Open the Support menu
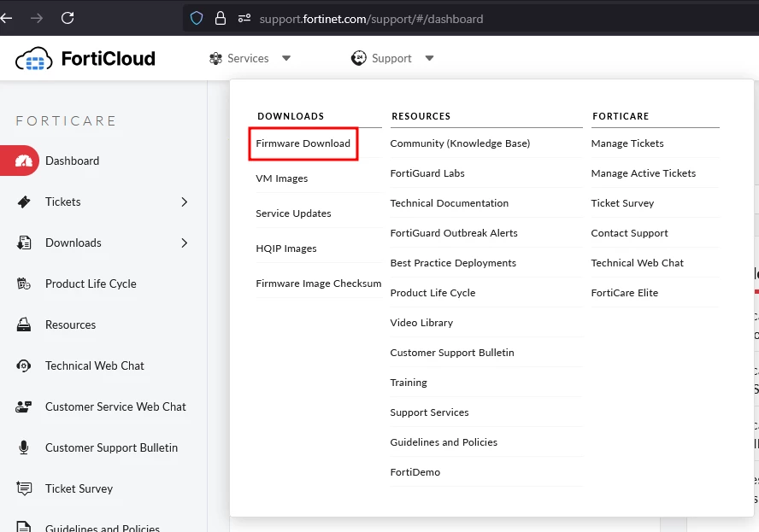 click(x=392, y=59)
